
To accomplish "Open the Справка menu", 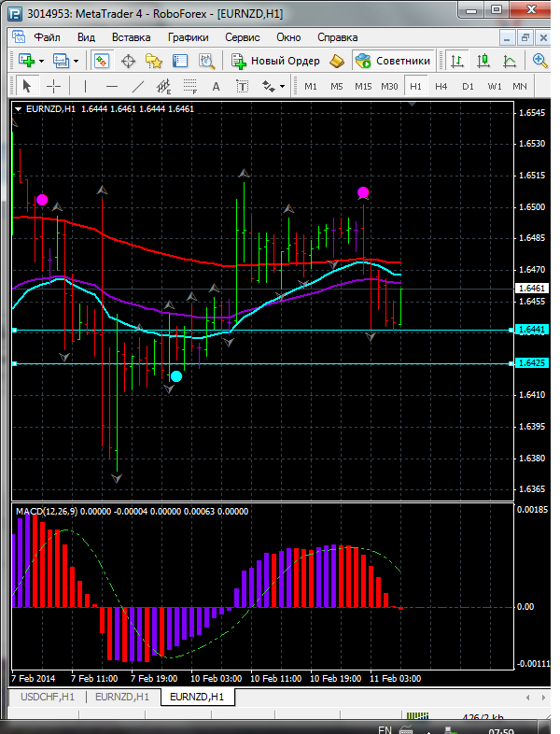I will point(337,37).
